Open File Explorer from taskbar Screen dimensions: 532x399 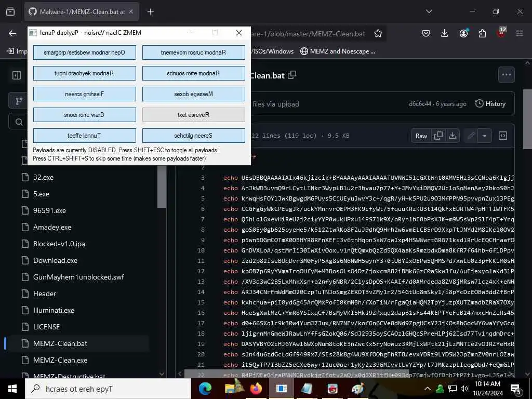(231, 389)
